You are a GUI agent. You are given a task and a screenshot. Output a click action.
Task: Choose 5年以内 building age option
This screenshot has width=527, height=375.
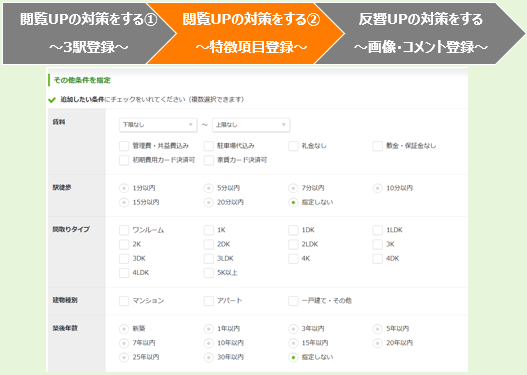coord(377,329)
